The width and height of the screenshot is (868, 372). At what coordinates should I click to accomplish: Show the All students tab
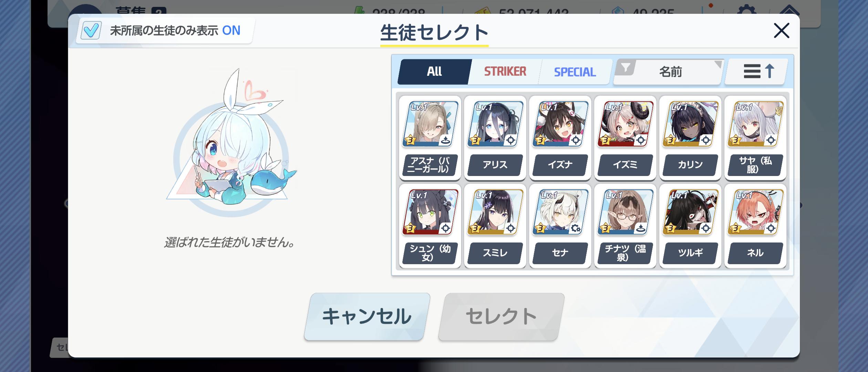[434, 72]
